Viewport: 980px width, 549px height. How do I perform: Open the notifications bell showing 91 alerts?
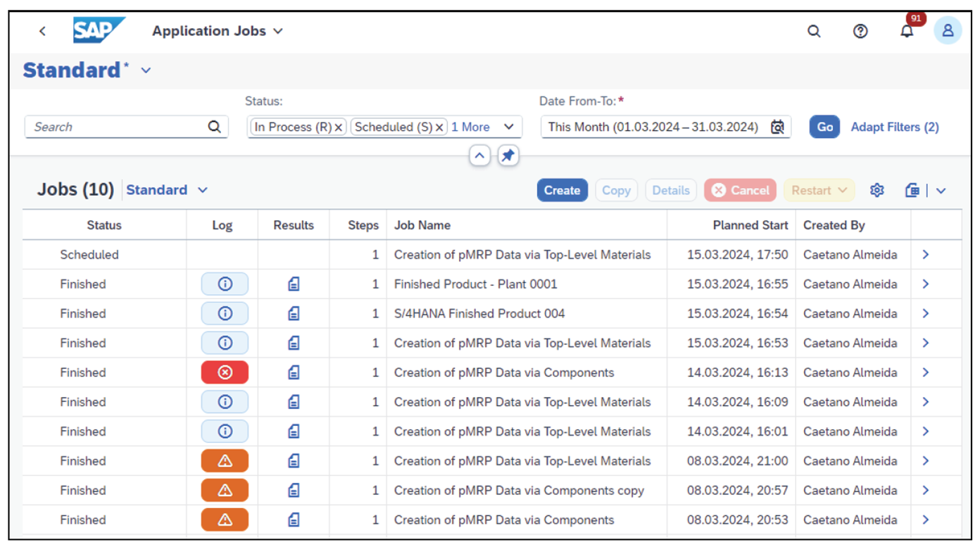tap(907, 32)
